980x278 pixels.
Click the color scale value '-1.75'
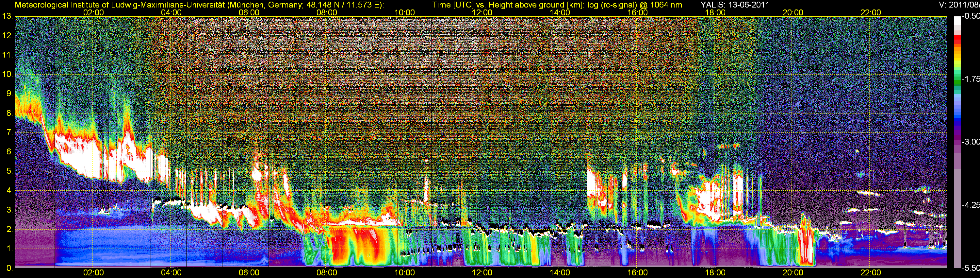(971, 79)
